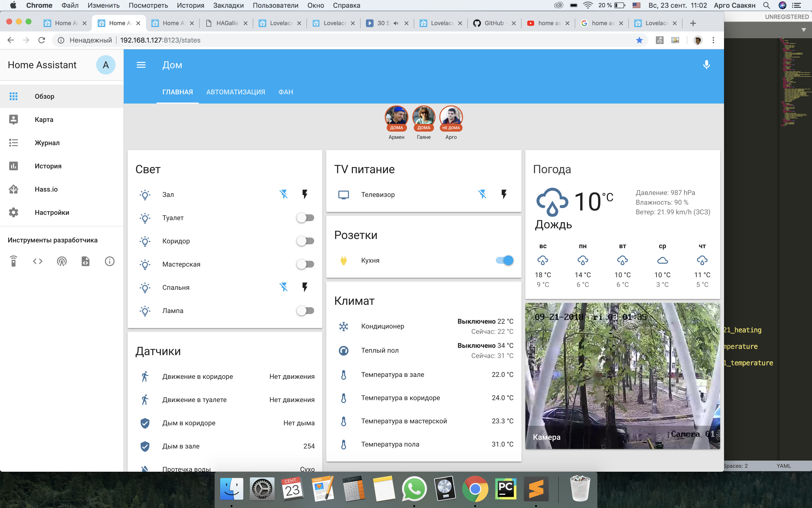This screenshot has width=812, height=508.
Task: Turn on Спальня light with flash icon
Action: tap(305, 287)
